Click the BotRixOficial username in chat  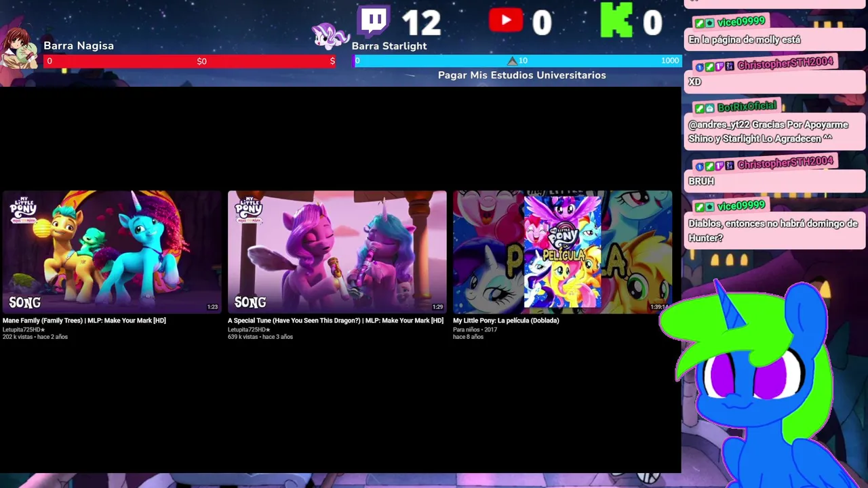tap(747, 106)
